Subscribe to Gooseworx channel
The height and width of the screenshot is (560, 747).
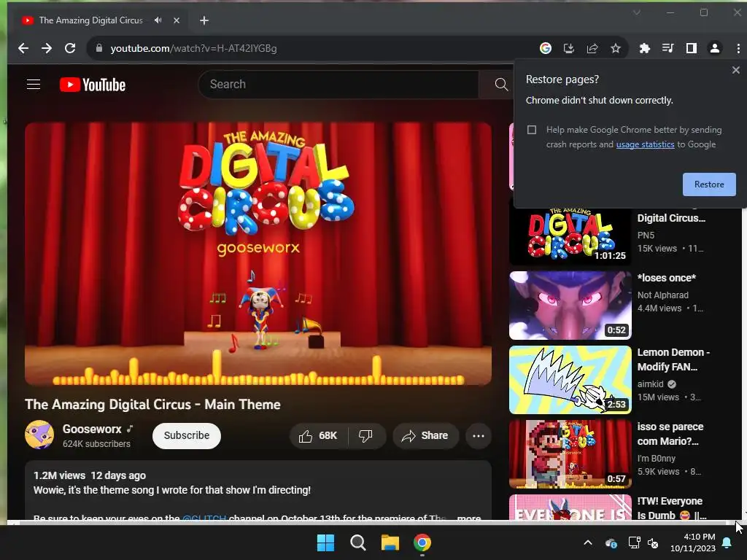coord(186,436)
